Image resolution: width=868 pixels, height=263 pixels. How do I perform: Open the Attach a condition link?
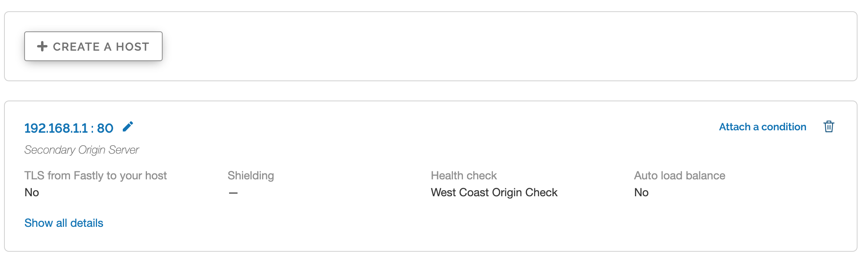click(x=763, y=127)
